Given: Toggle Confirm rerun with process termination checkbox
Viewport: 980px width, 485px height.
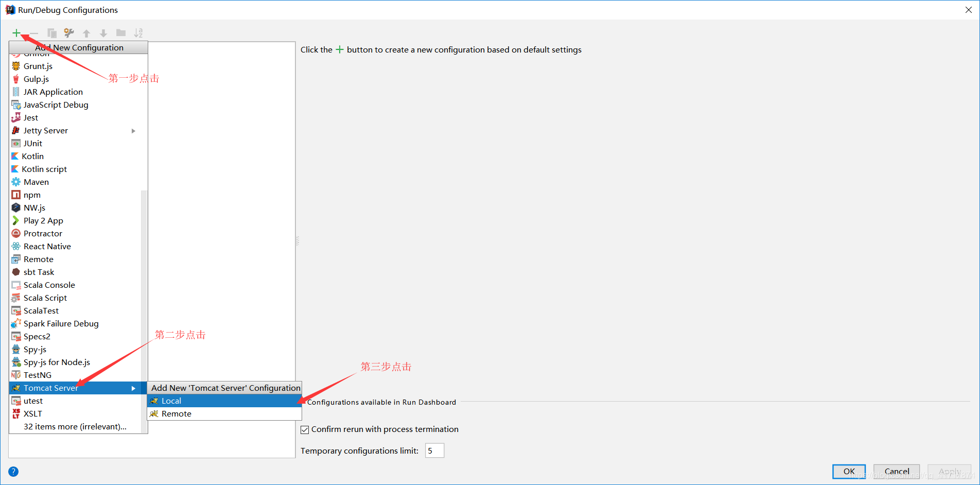Looking at the screenshot, I should [x=305, y=429].
